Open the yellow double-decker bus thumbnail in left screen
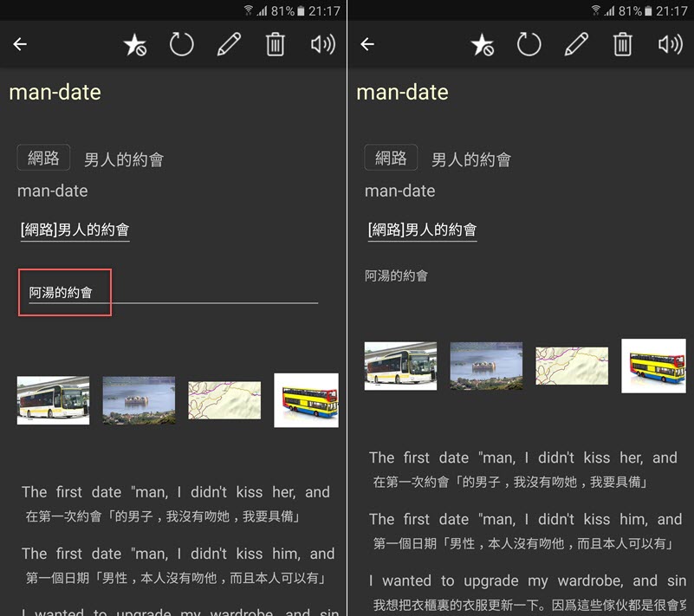694x616 pixels. [x=307, y=400]
